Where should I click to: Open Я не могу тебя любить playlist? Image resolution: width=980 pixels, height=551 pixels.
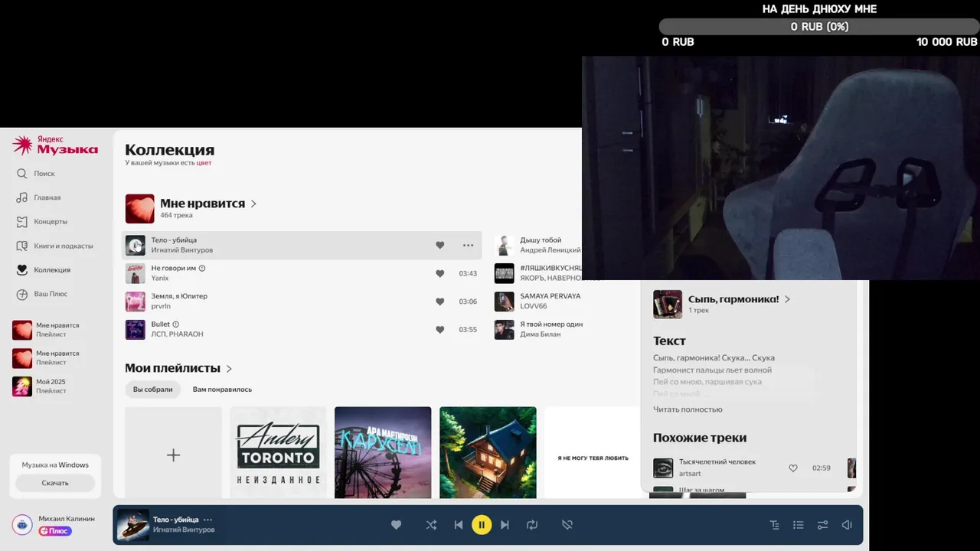tap(593, 453)
